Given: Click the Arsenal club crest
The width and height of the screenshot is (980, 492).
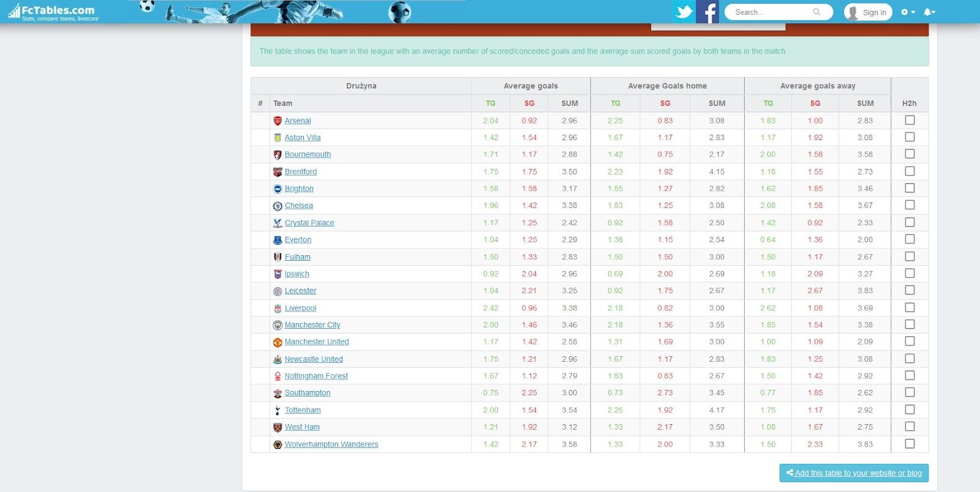Looking at the screenshot, I should pyautogui.click(x=277, y=121).
